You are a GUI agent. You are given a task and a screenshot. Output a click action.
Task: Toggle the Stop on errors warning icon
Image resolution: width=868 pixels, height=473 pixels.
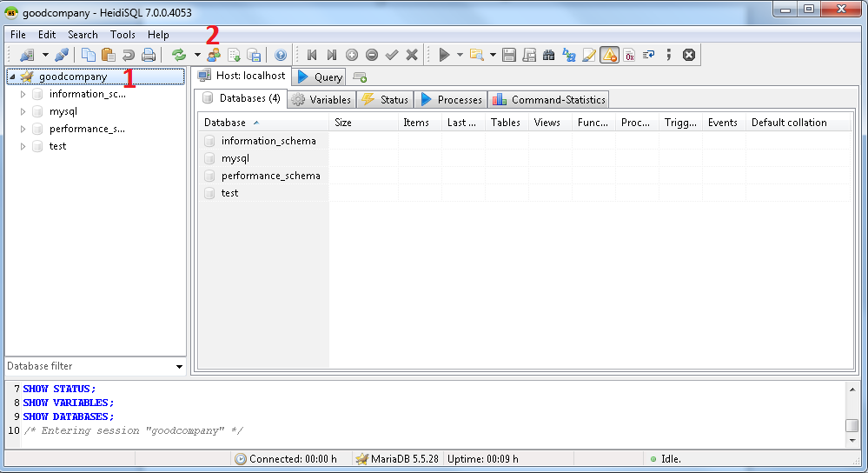tap(609, 55)
